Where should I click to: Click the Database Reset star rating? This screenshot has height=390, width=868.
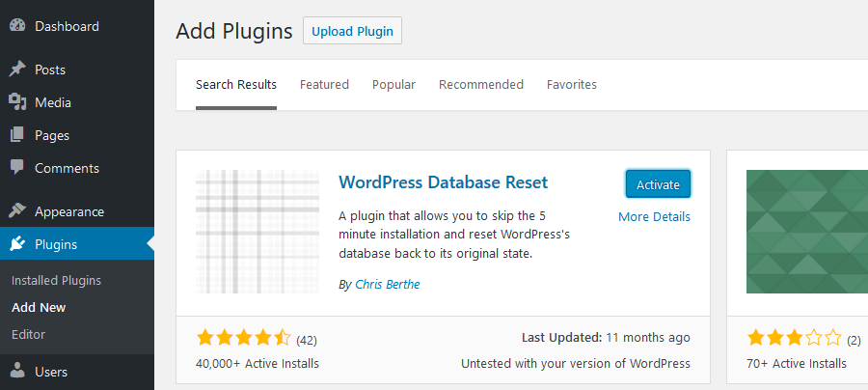pyautogui.click(x=243, y=337)
